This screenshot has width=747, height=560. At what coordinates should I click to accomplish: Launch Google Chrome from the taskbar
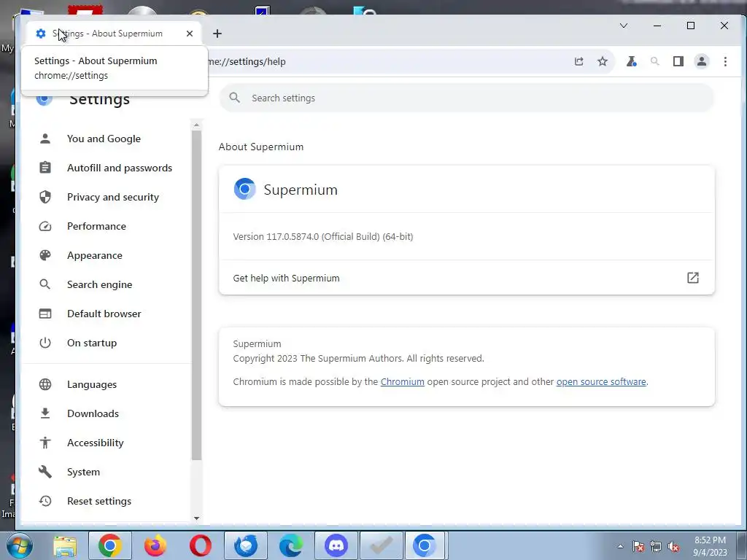pos(110,545)
